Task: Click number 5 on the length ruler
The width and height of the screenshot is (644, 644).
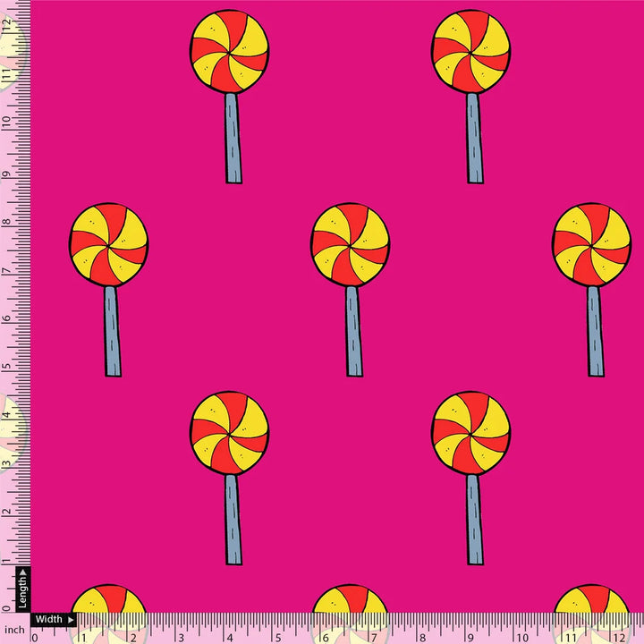Action: [8, 367]
